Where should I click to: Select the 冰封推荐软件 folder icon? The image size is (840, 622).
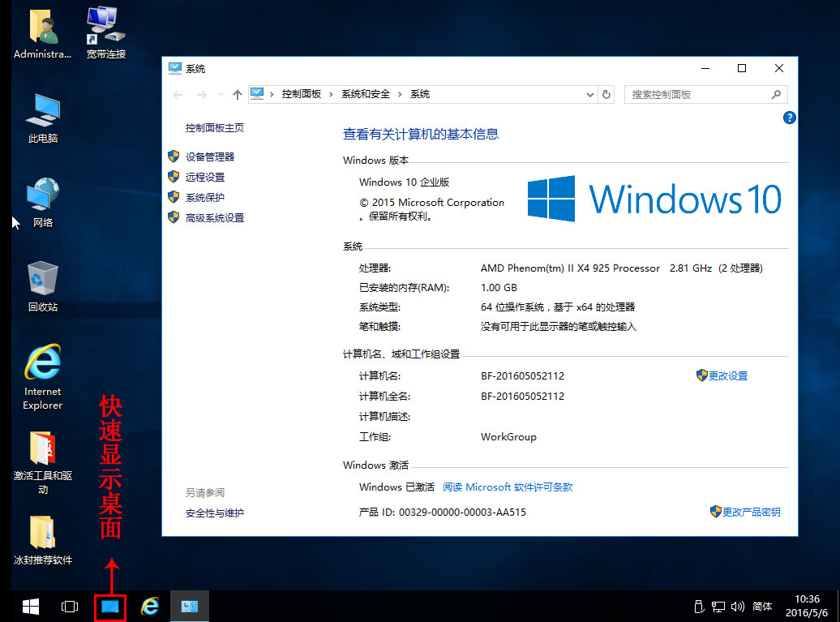tap(43, 540)
